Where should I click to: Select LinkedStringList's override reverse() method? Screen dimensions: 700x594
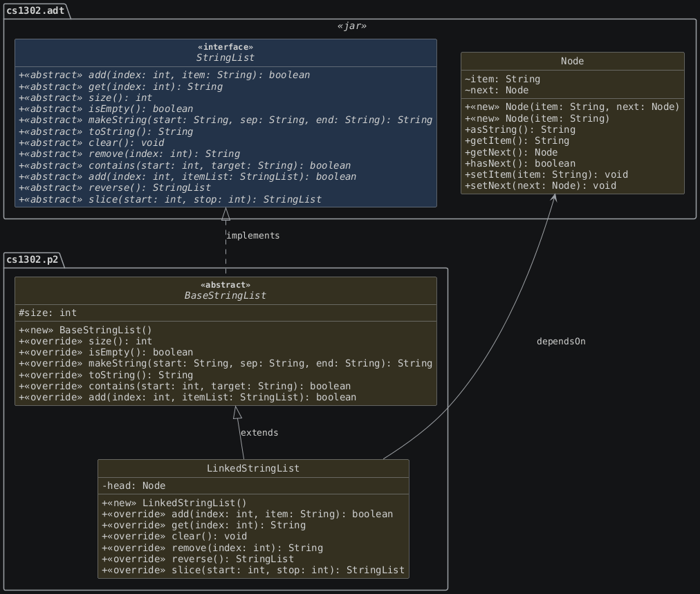tap(198, 559)
